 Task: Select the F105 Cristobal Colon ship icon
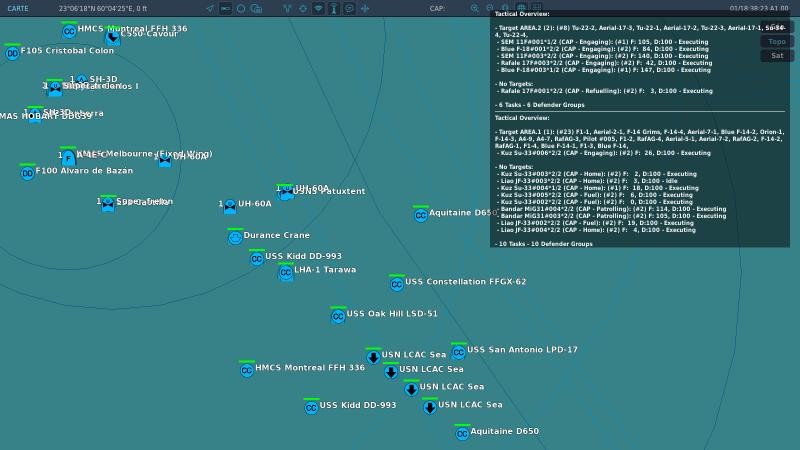12,53
